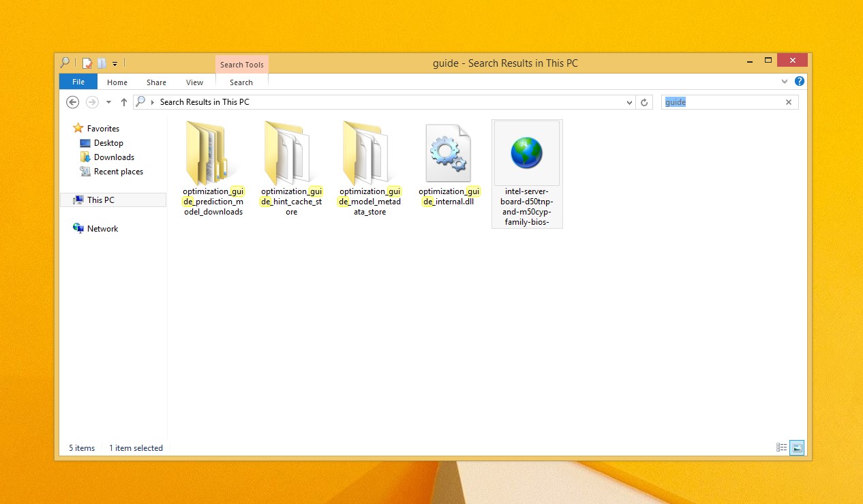Click the New folder quick access icon
863x504 pixels.
click(x=102, y=63)
